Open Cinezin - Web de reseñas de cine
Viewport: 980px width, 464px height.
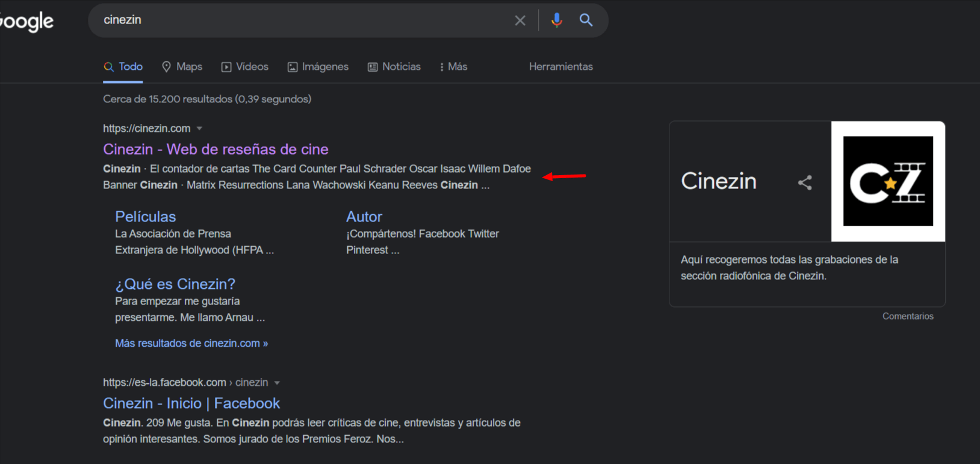[216, 149]
